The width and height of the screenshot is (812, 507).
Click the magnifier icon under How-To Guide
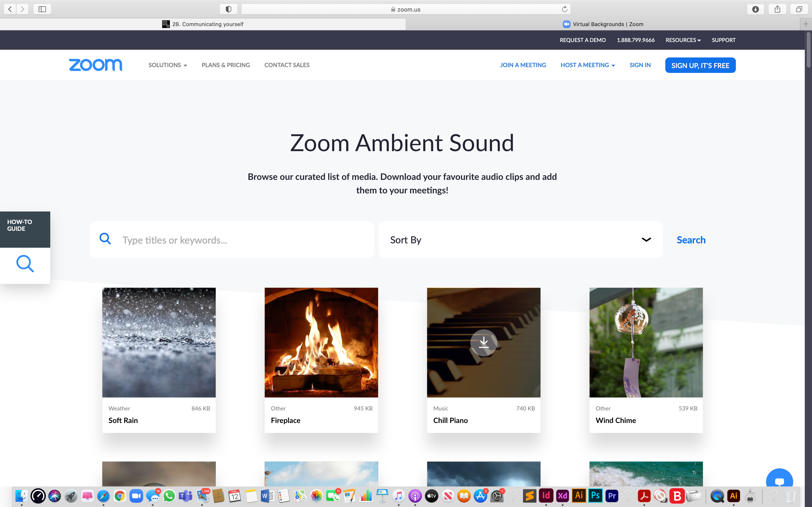pyautogui.click(x=25, y=264)
